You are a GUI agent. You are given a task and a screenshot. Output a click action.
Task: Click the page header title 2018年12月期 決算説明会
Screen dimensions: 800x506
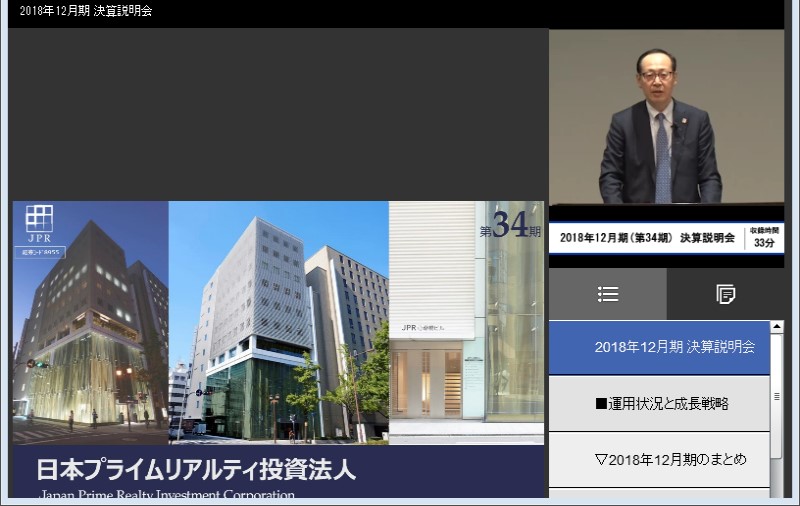click(86, 11)
